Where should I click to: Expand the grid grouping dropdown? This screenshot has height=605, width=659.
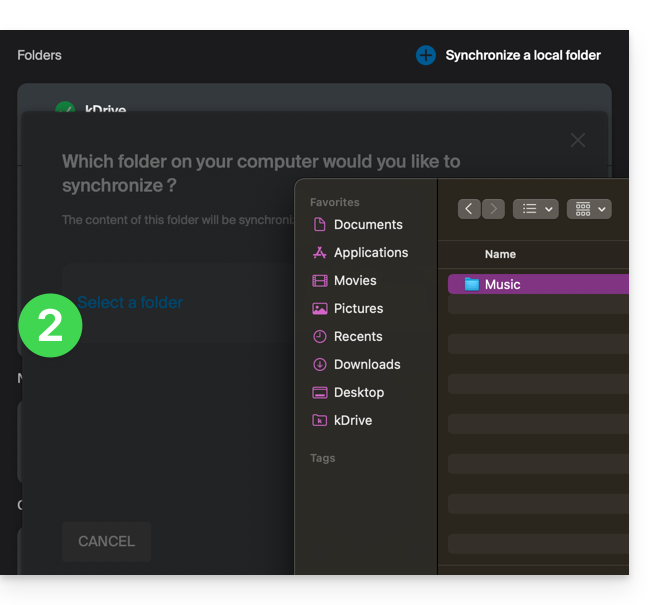589,209
